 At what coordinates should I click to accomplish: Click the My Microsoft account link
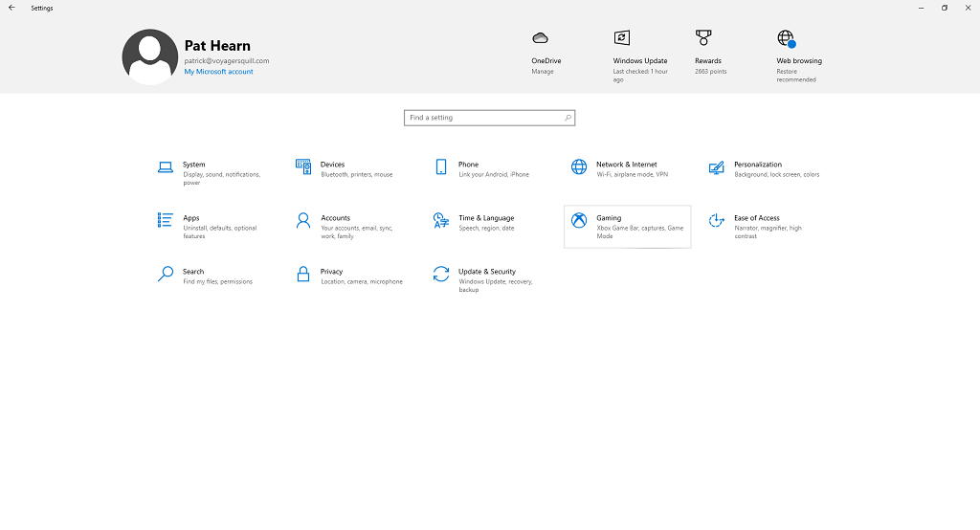pos(218,72)
